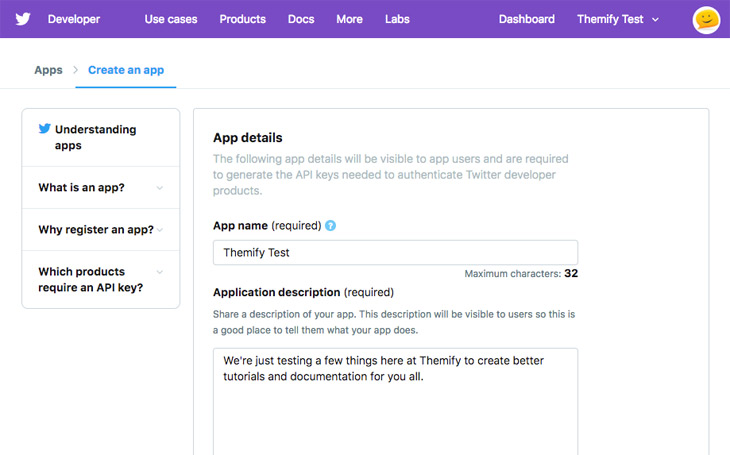Image resolution: width=730 pixels, height=455 pixels.
Task: Open the More menu
Action: [349, 20]
